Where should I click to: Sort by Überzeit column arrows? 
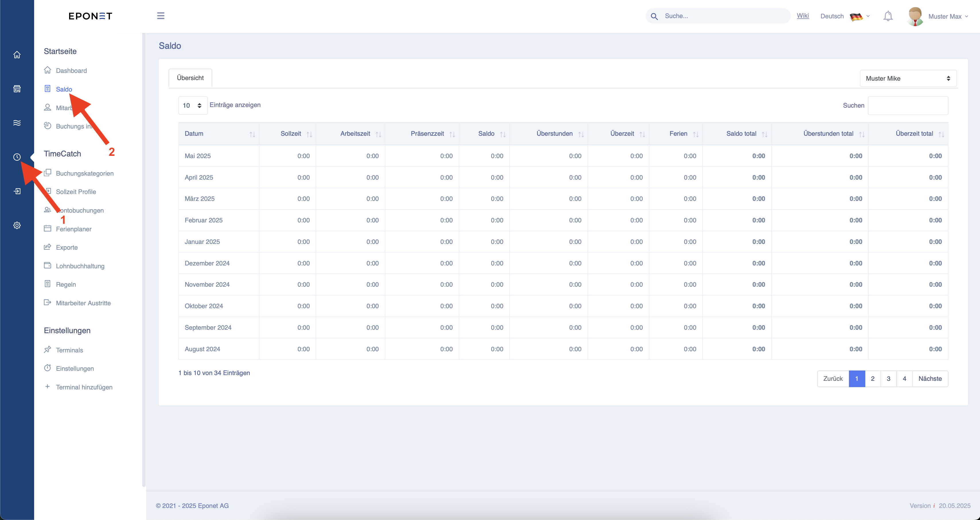643,134
